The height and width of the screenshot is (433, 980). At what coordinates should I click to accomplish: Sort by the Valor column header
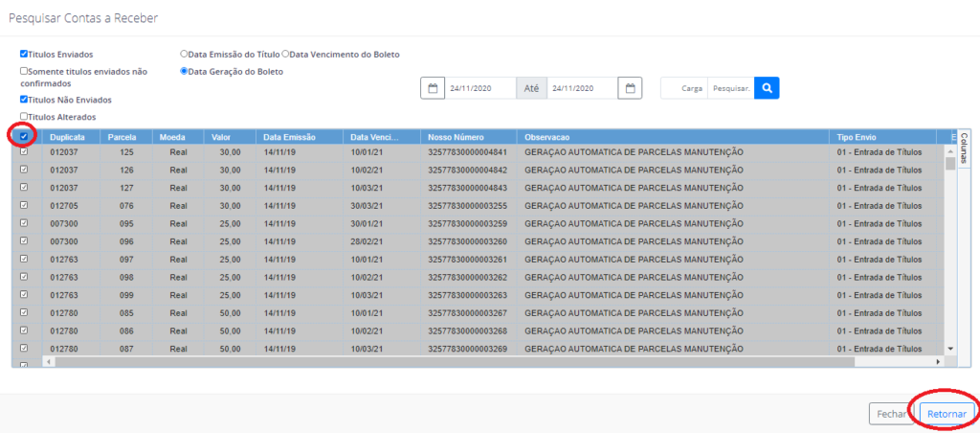pos(230,137)
